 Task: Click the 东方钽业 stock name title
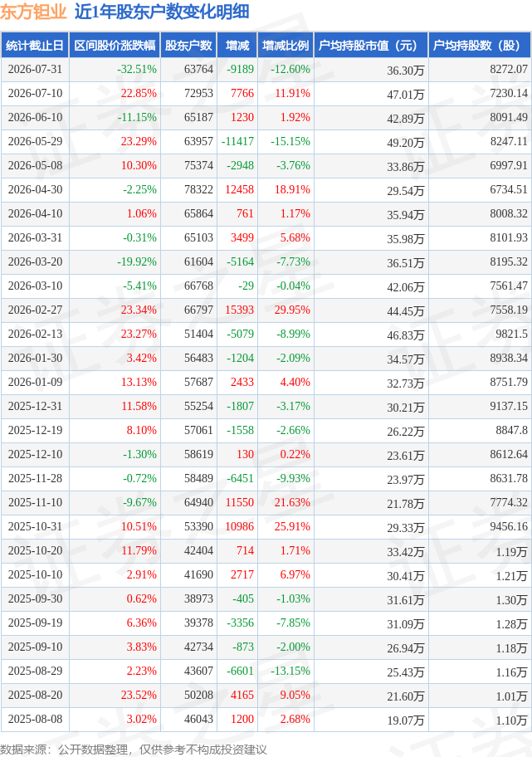[33, 12]
